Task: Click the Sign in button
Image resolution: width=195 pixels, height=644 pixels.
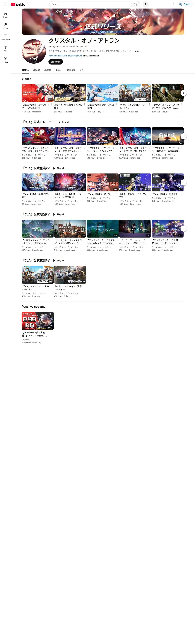Action: pyautogui.click(x=185, y=4)
